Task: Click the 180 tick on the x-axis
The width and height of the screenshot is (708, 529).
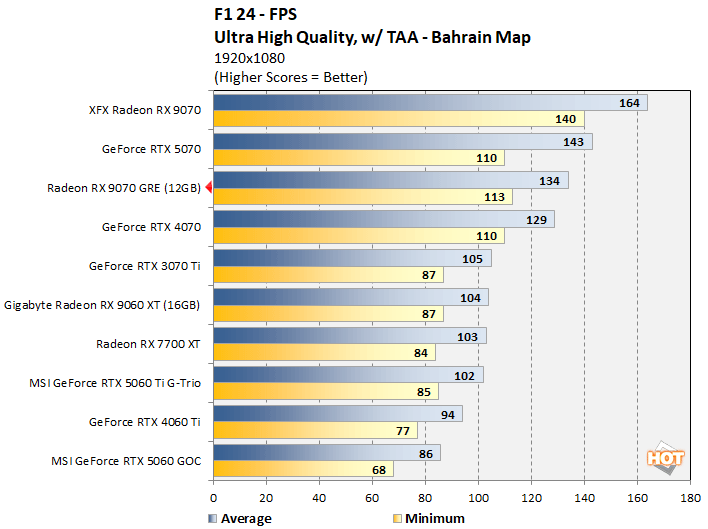Action: pyautogui.click(x=690, y=498)
